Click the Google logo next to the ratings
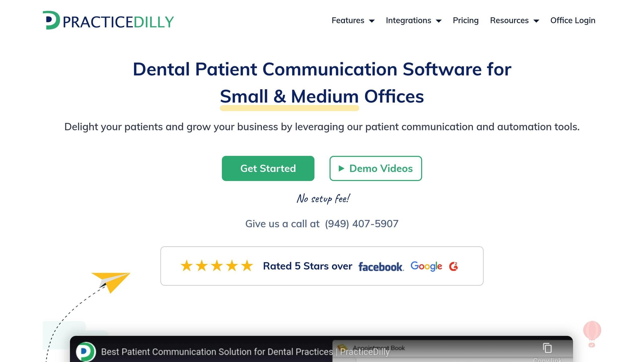 tap(427, 266)
